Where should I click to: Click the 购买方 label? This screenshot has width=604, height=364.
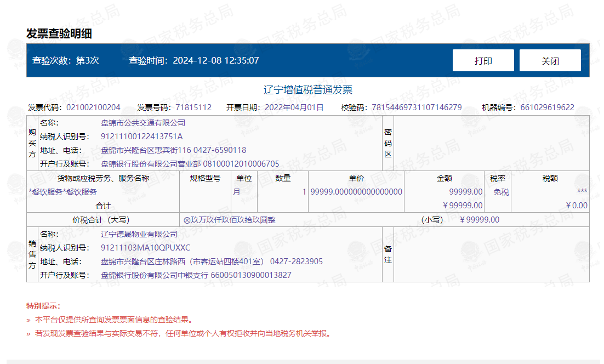32,143
